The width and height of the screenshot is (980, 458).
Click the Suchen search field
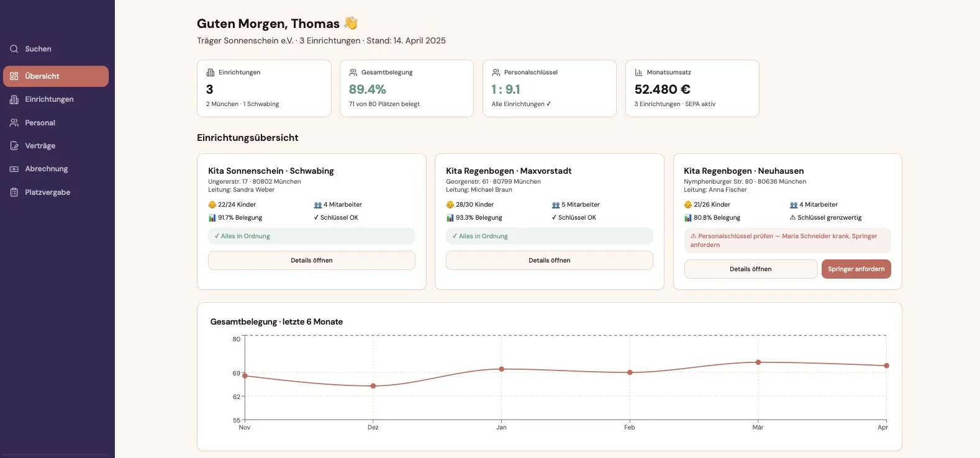tap(56, 49)
